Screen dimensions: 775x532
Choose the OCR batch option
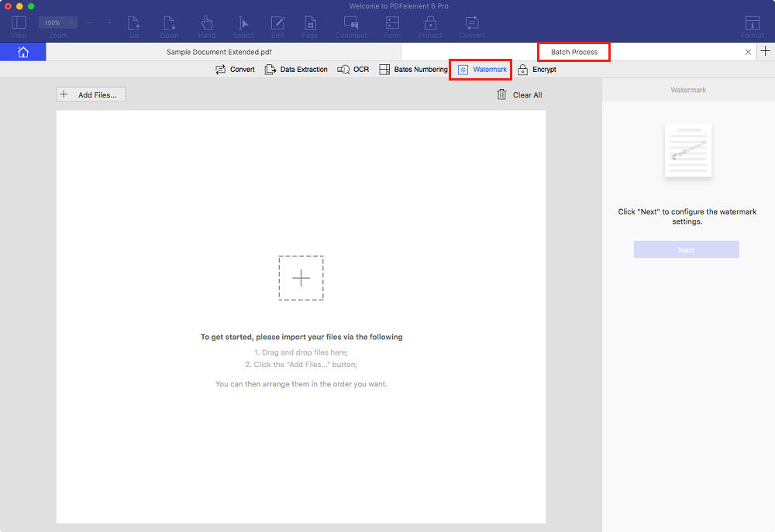click(x=353, y=70)
